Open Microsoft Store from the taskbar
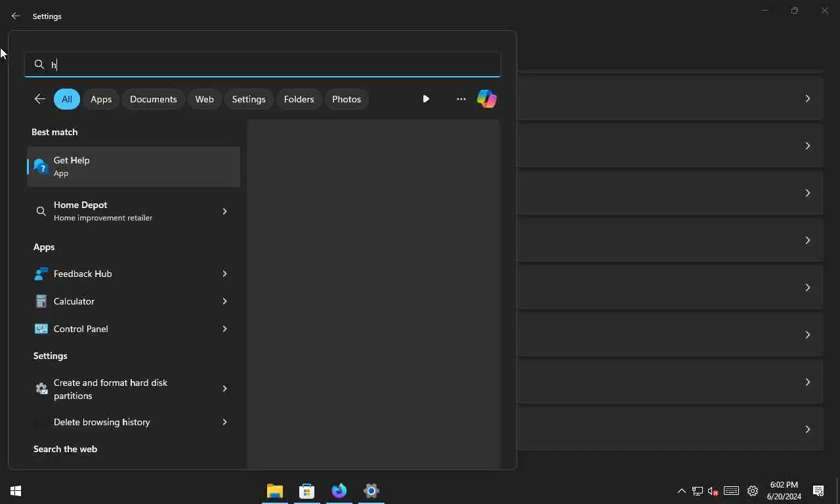Screen dimensions: 840x504 tap(306, 491)
